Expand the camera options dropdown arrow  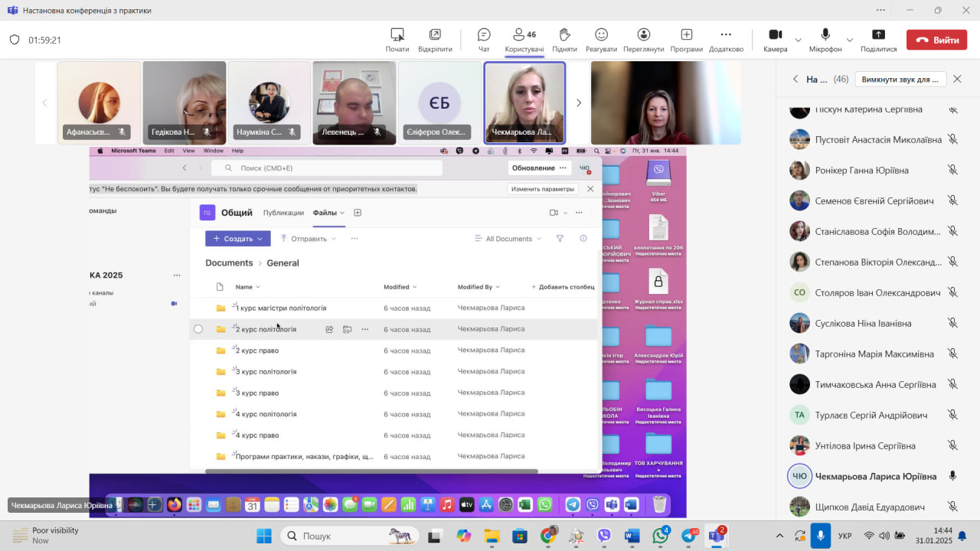coord(798,40)
